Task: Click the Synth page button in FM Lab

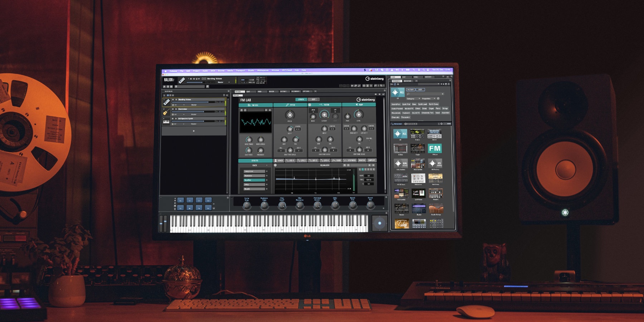Action: click(301, 99)
